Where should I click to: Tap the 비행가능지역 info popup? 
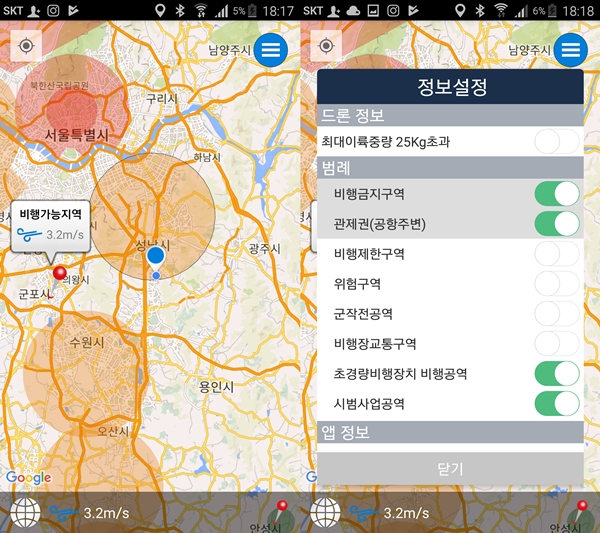[51, 226]
